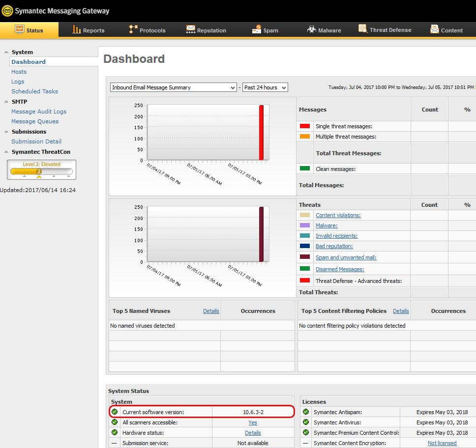Click the Not licensed link for Content Encryption
The image size is (476, 448).
pyautogui.click(x=442, y=443)
